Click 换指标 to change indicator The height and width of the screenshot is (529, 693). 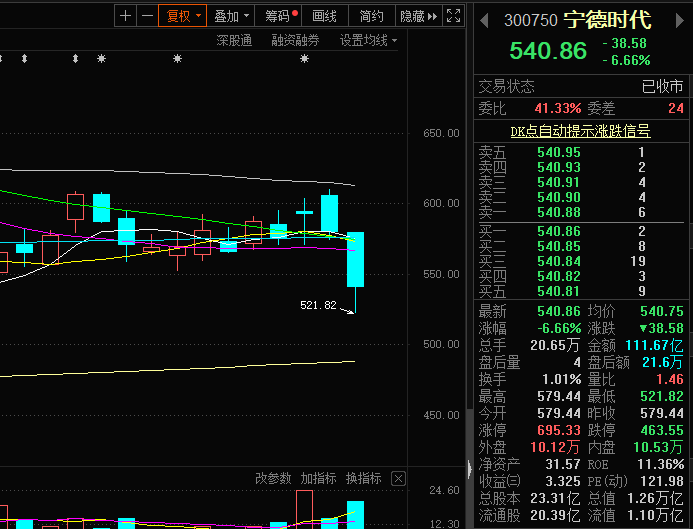coord(363,478)
